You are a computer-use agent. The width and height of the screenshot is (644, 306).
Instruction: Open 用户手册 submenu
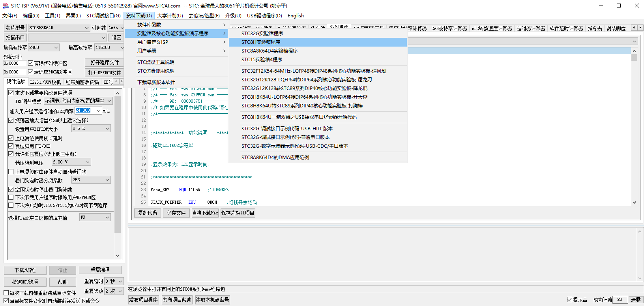click(x=176, y=51)
